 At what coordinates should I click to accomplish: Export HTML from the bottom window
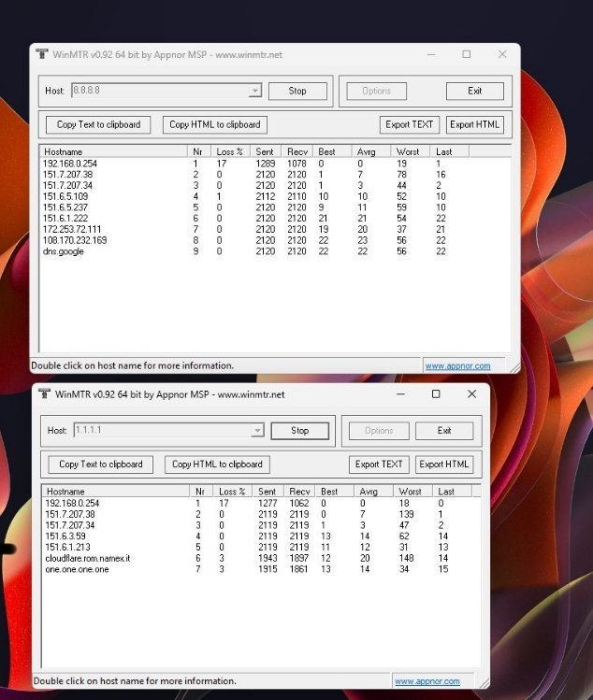tap(444, 464)
